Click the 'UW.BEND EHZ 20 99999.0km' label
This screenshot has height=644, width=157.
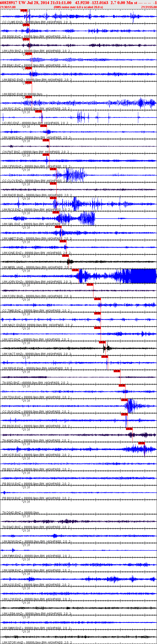click(x=22, y=94)
